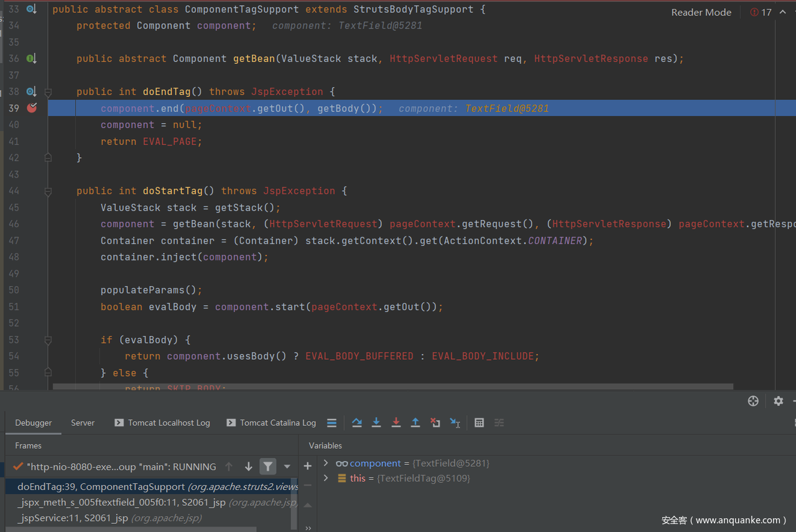Click the editor horizontal scrollbar

point(392,387)
